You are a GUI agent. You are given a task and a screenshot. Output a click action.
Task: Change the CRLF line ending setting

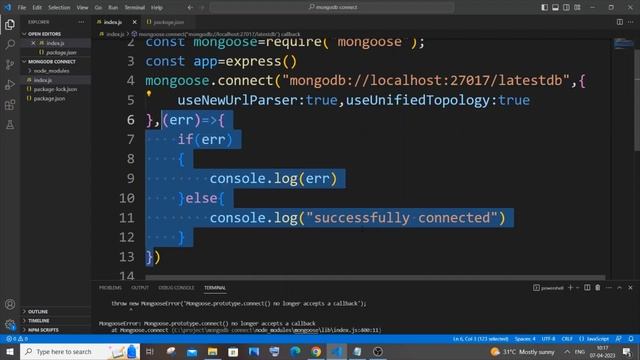click(x=567, y=339)
